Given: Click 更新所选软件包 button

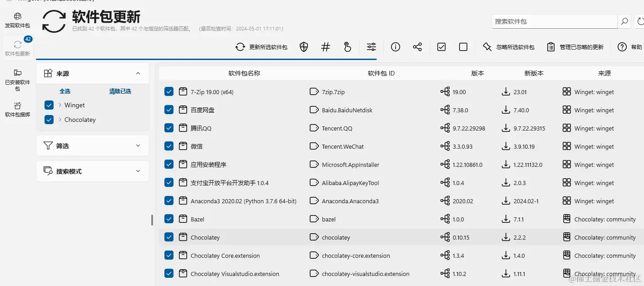Looking at the screenshot, I should (262, 47).
